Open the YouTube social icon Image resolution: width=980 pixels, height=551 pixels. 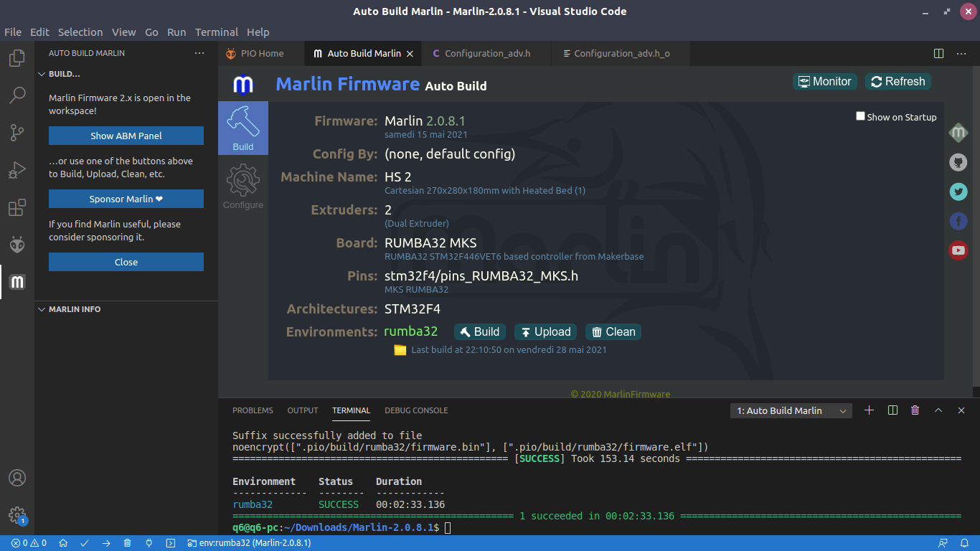[x=958, y=250]
